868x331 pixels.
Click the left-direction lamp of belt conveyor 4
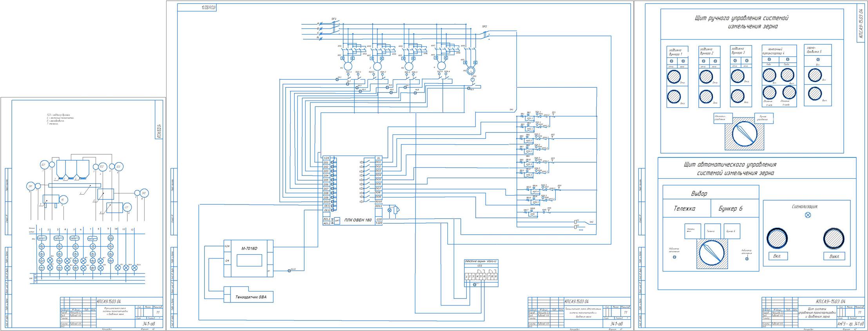coord(769,59)
